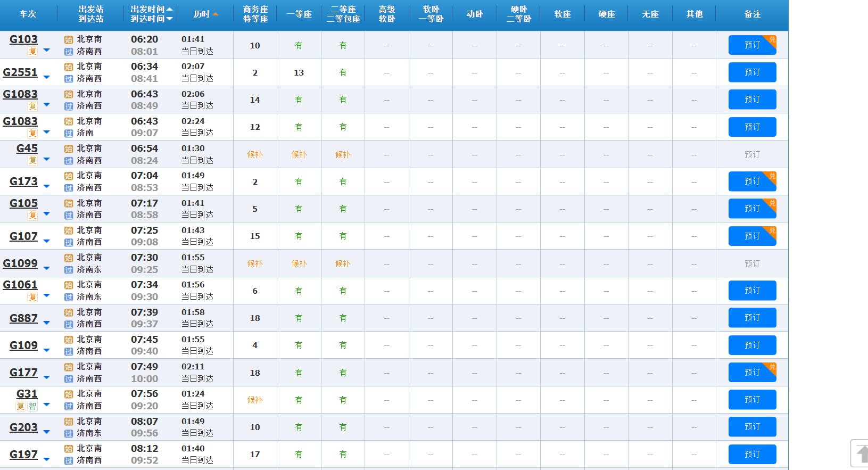Book train G107 with 预订 button
Image resolution: width=868 pixels, height=470 pixels.
(x=752, y=236)
